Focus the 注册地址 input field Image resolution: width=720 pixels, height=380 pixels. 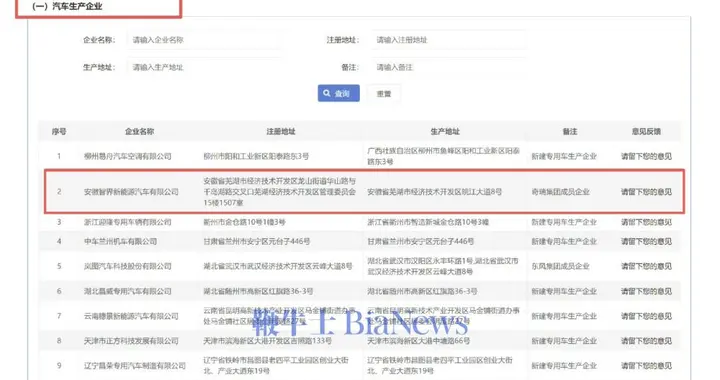(449, 40)
